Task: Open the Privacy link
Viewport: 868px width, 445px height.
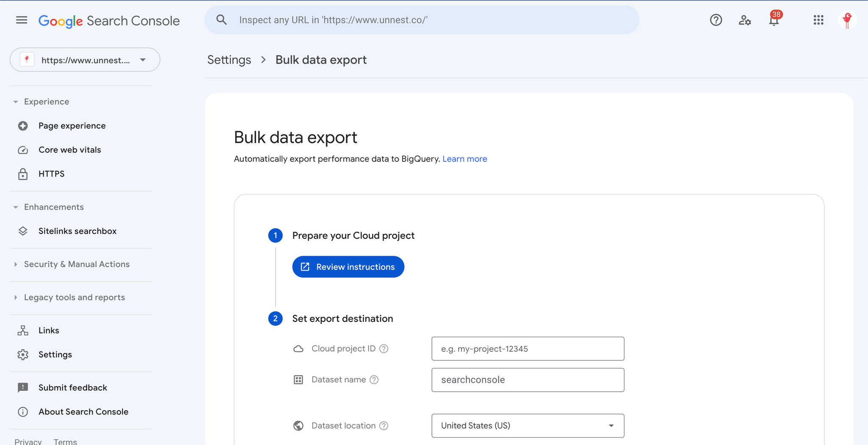Action: [x=28, y=441]
